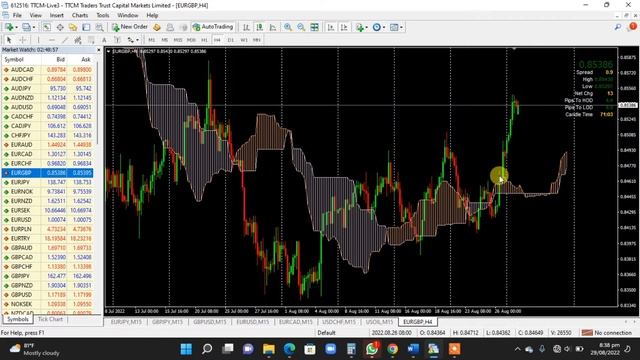
Task: Switch to the Tick Chart tab
Action: tap(50, 319)
